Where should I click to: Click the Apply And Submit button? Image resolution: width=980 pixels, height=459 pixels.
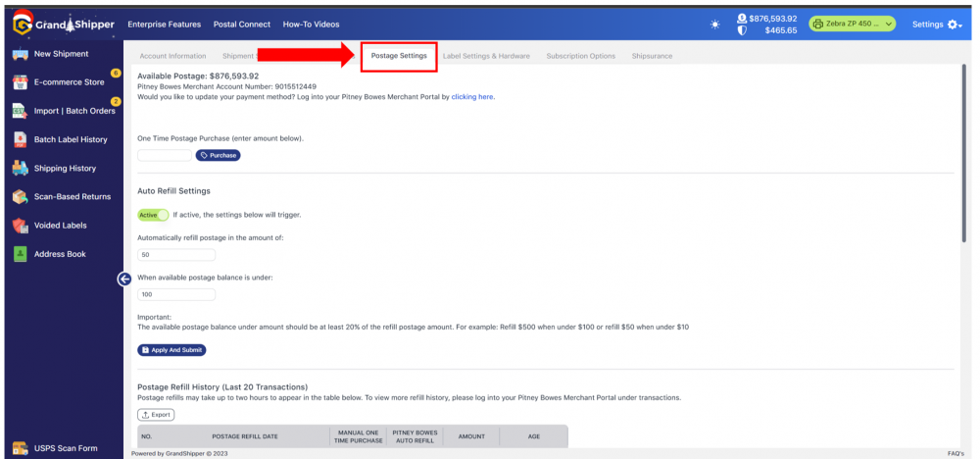(171, 350)
